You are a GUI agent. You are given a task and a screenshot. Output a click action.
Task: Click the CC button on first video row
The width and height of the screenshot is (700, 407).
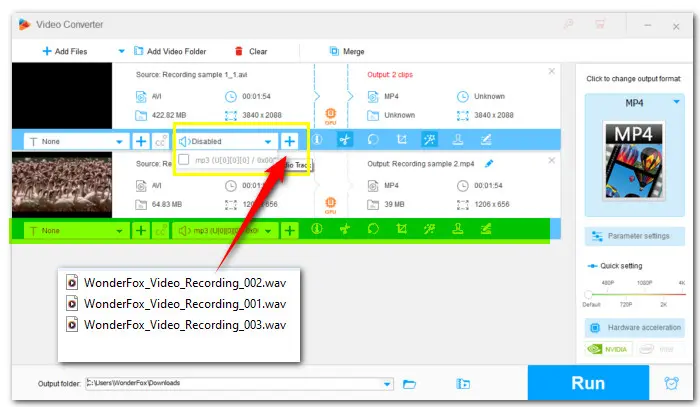160,142
